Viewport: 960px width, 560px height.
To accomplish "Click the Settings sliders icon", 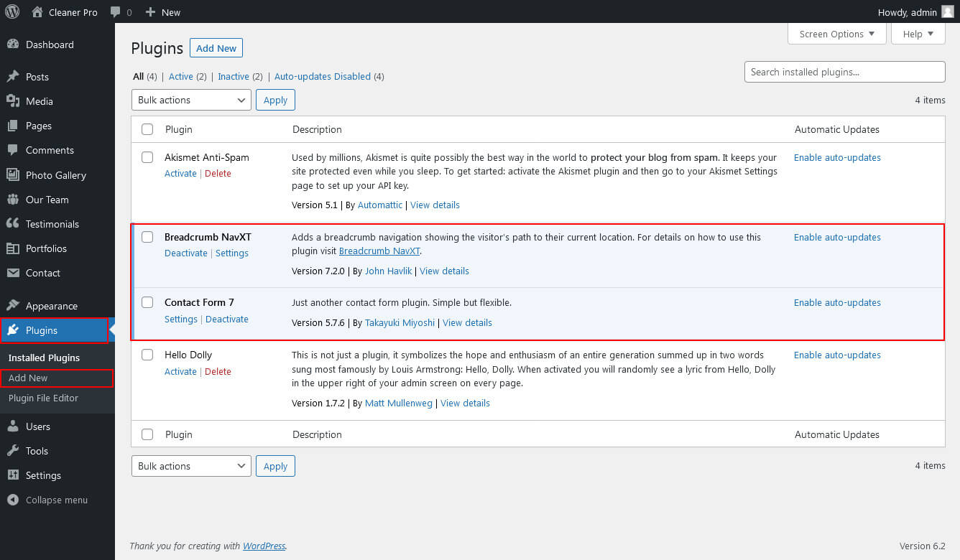I will [x=13, y=475].
